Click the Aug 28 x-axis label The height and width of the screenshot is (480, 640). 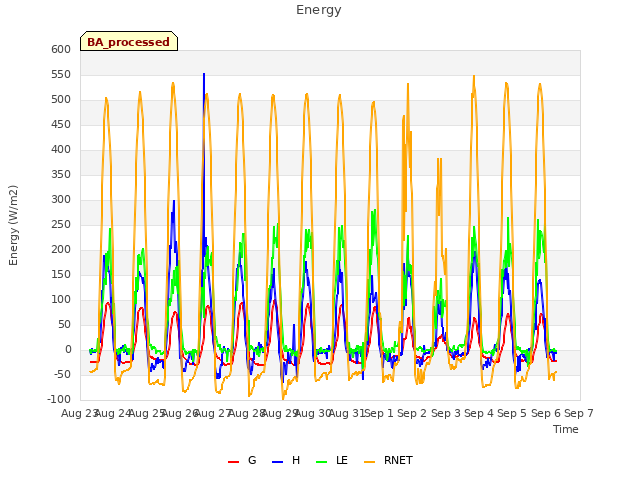[246, 413]
